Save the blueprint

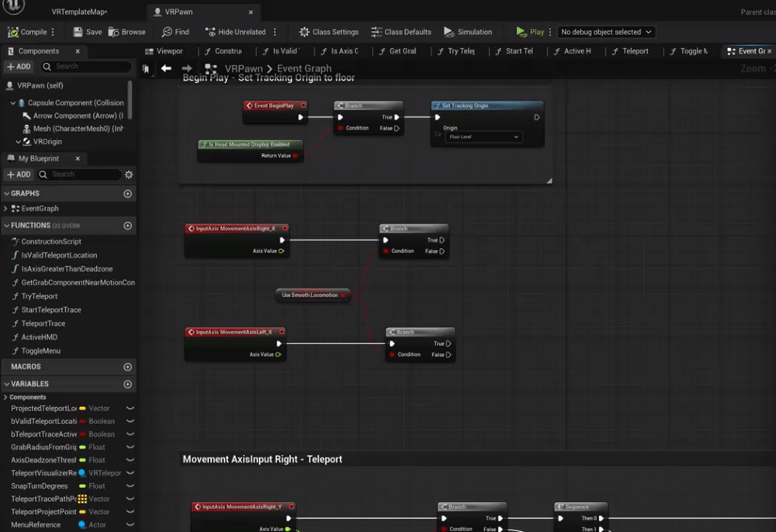tap(88, 32)
